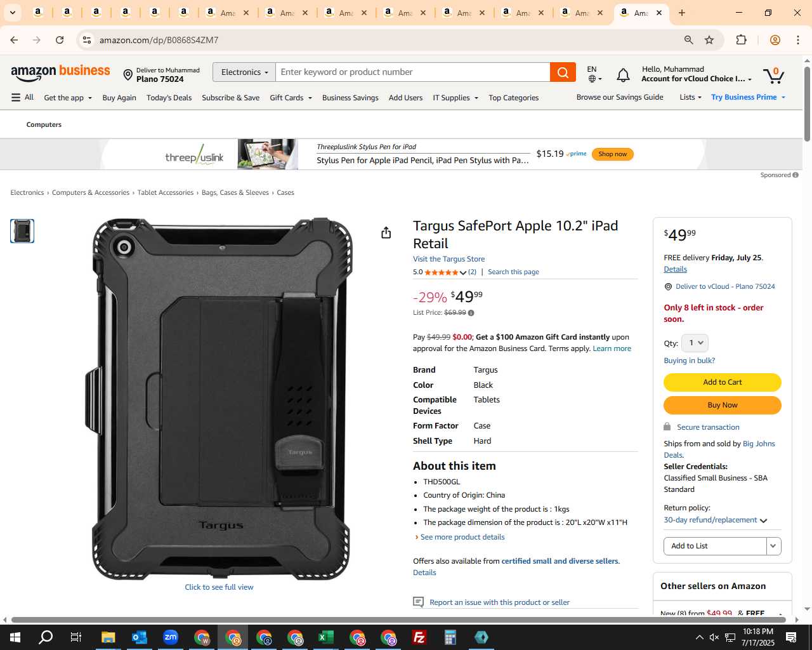Expand the ratings chevron next to stars
Viewport: 812px width, 650px height.
point(463,272)
